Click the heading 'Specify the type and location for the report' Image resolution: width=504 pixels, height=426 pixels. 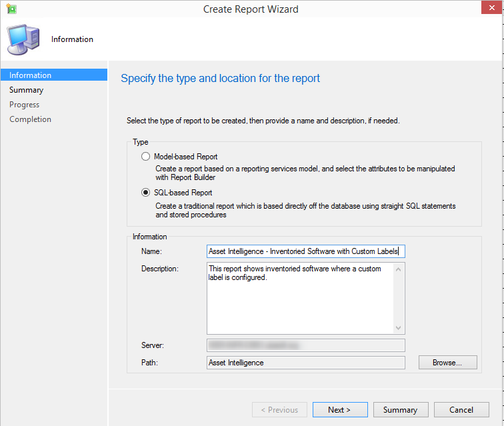(x=220, y=79)
